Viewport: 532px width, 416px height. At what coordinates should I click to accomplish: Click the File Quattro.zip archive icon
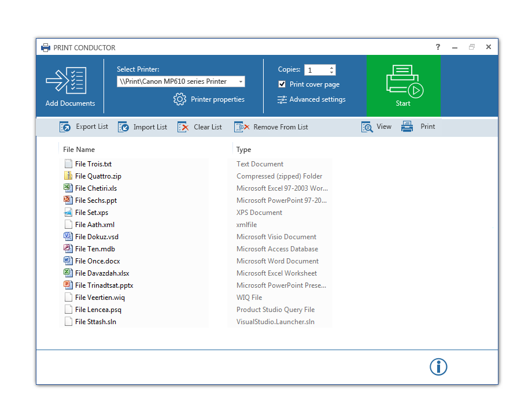68,176
